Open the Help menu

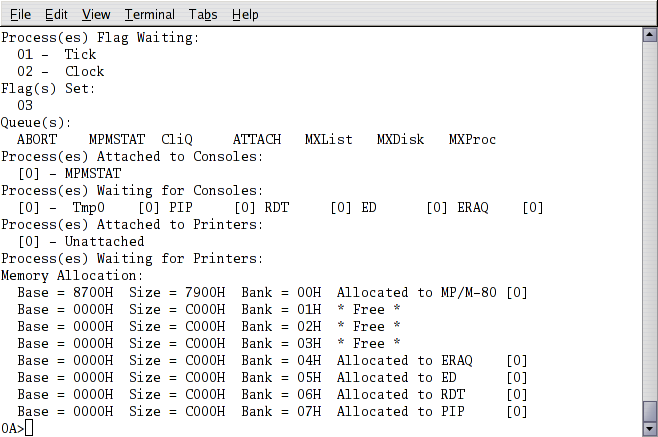tap(245, 14)
